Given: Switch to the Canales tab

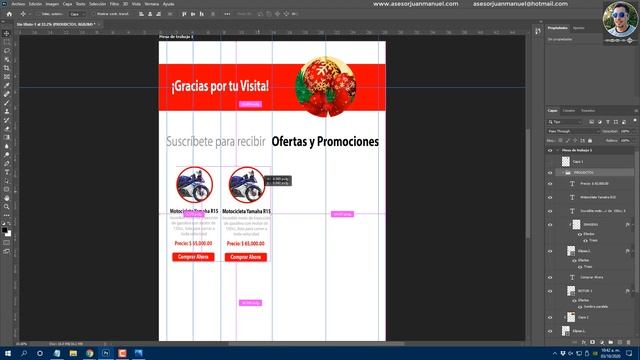Looking at the screenshot, I should [569, 111].
